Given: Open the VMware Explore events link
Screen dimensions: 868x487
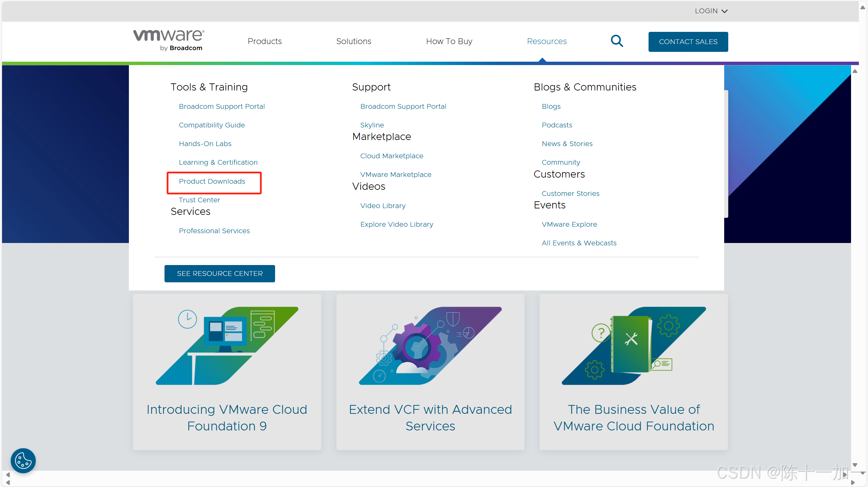Looking at the screenshot, I should click(x=569, y=224).
